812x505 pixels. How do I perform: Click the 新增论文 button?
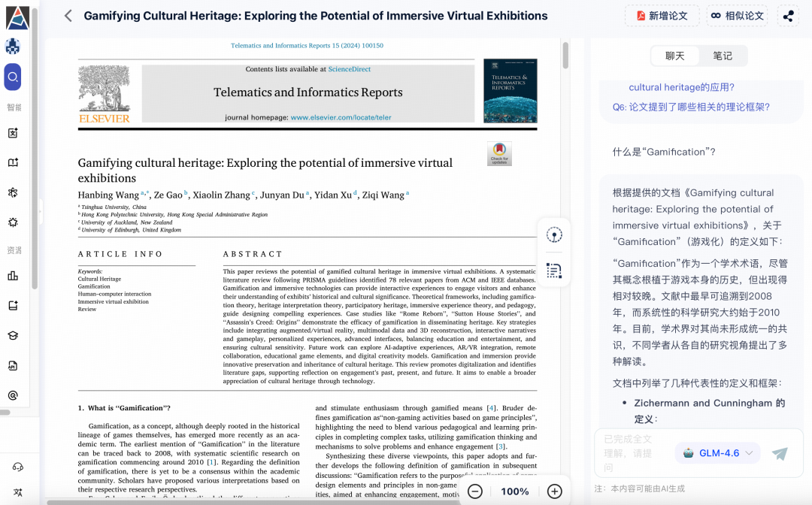coord(662,16)
